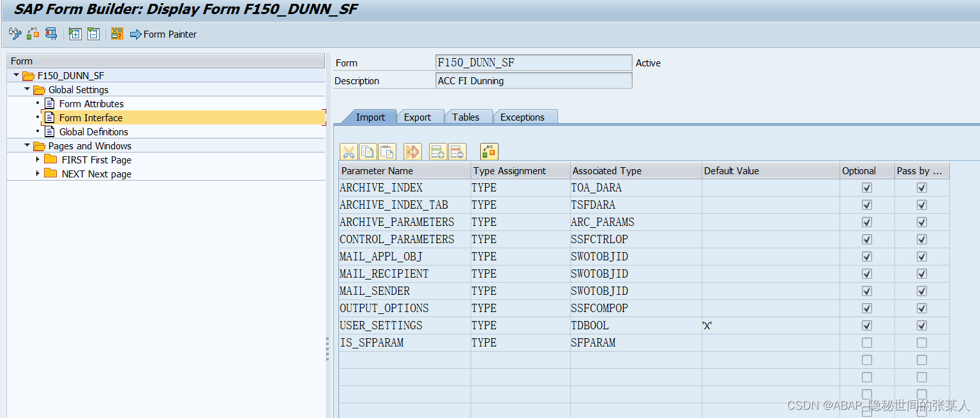Enable Optional checkbox for IS_SFPARAM
Image resolution: width=980 pixels, height=418 pixels.
866,343
